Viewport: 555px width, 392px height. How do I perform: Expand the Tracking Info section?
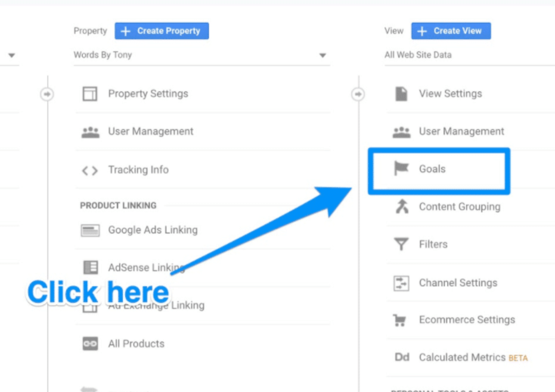(x=138, y=170)
